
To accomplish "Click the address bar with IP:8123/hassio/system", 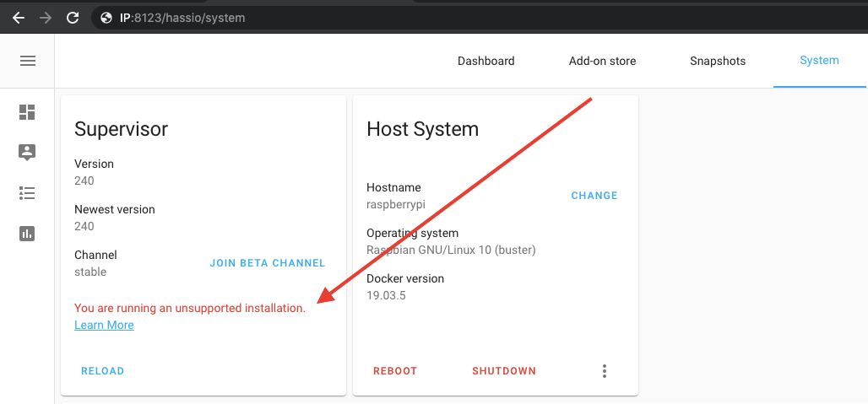I will pos(479,18).
